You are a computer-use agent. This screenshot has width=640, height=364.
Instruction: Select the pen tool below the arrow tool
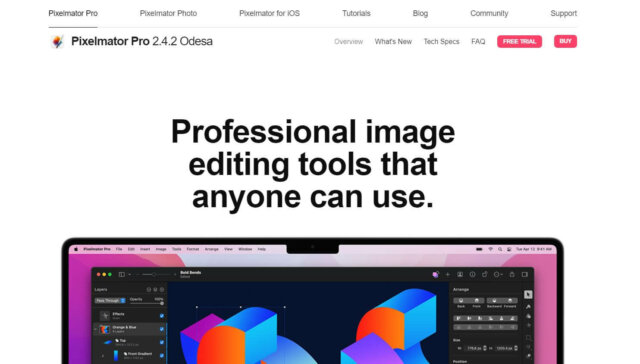(x=528, y=306)
